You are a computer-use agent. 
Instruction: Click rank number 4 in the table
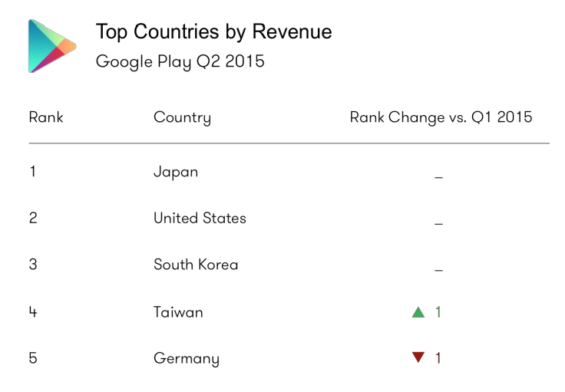[33, 312]
